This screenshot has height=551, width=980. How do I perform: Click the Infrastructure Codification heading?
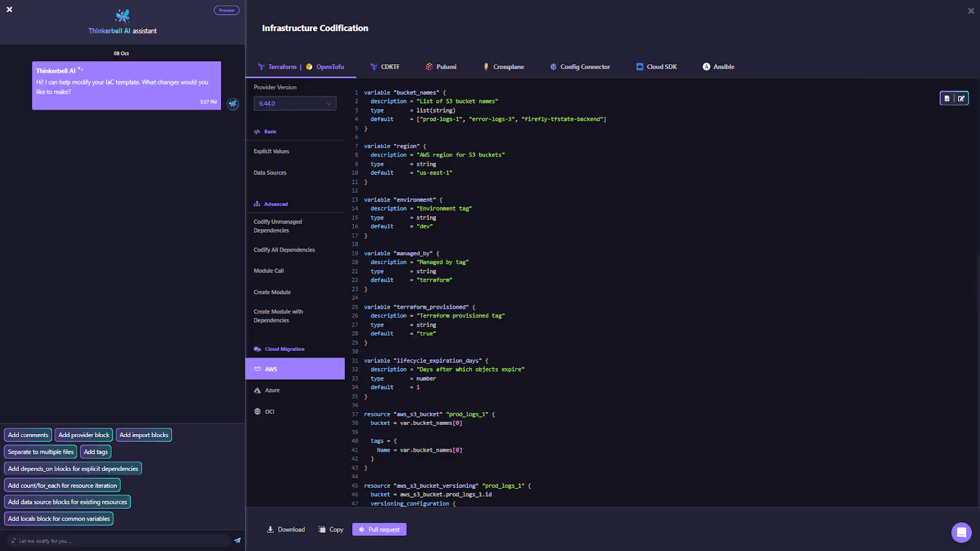click(x=315, y=28)
